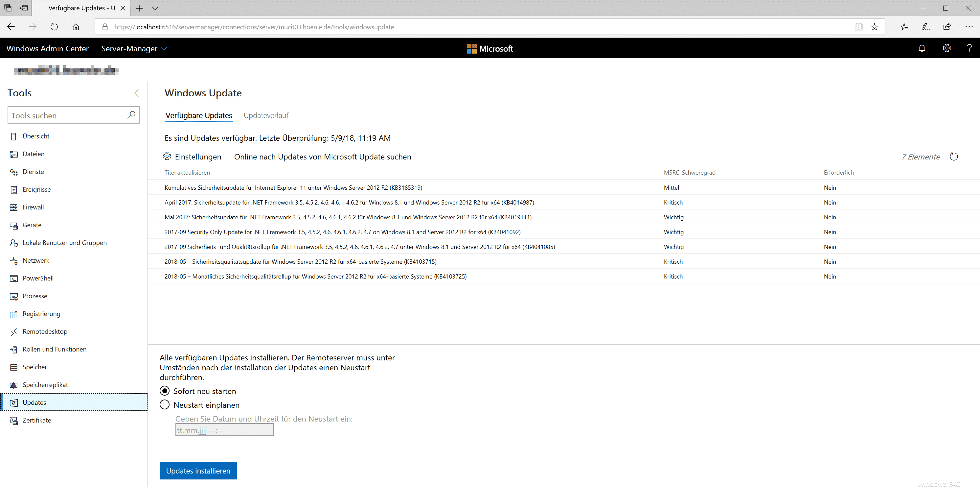Viewport: 980px width, 487px height.
Task: Switch to the Verfügbare Updates tab
Action: click(x=198, y=115)
